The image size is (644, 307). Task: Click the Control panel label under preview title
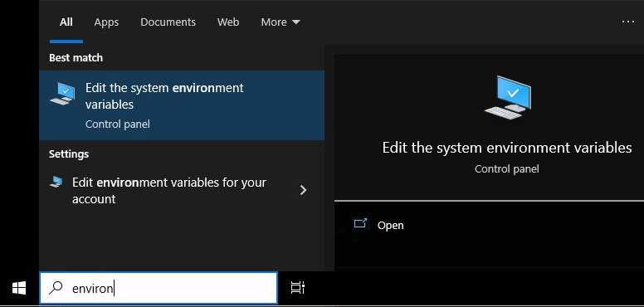[x=507, y=168]
